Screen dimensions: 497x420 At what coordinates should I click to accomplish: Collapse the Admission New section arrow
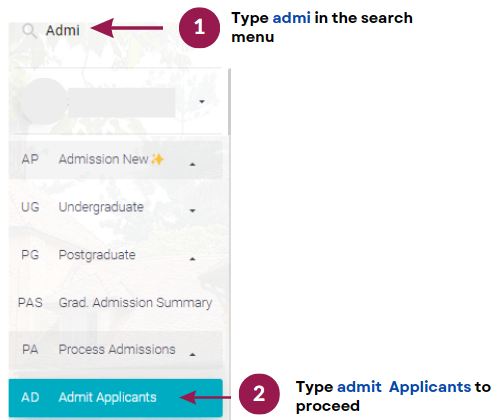point(192,164)
